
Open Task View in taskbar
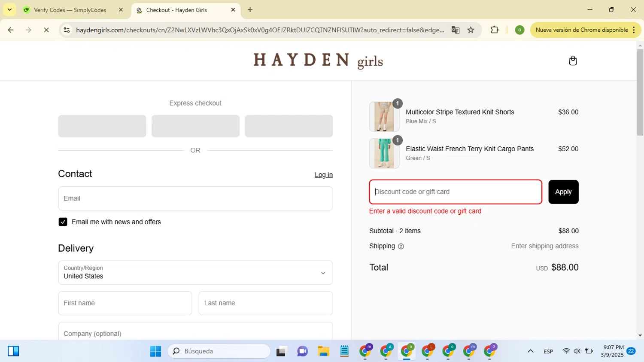pos(281,351)
